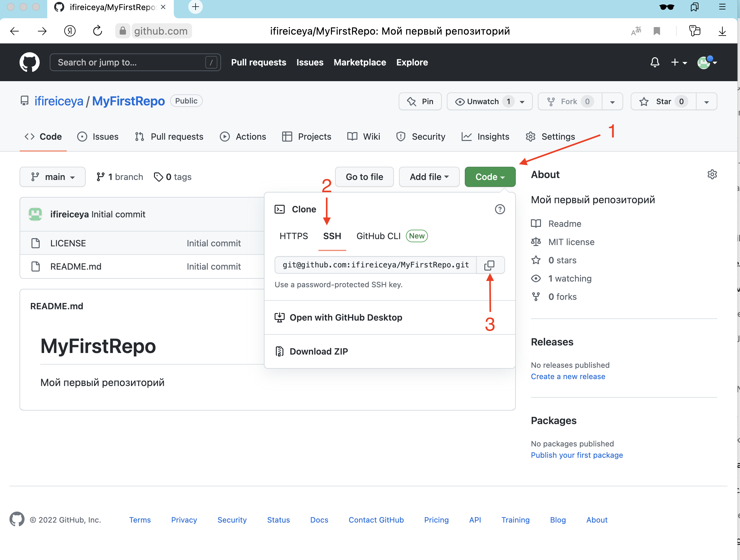The height and width of the screenshot is (560, 740).
Task: Click the GitHub logo in header
Action: click(29, 62)
